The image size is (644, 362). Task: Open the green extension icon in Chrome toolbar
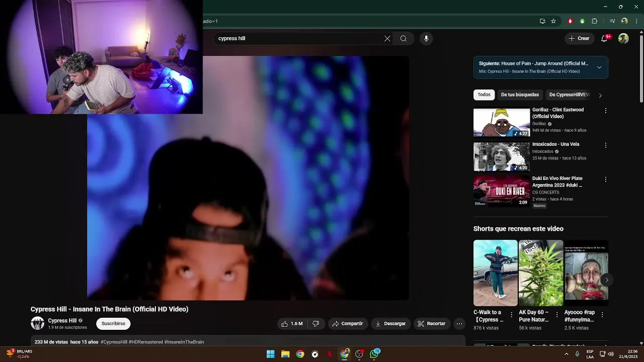coord(582,21)
